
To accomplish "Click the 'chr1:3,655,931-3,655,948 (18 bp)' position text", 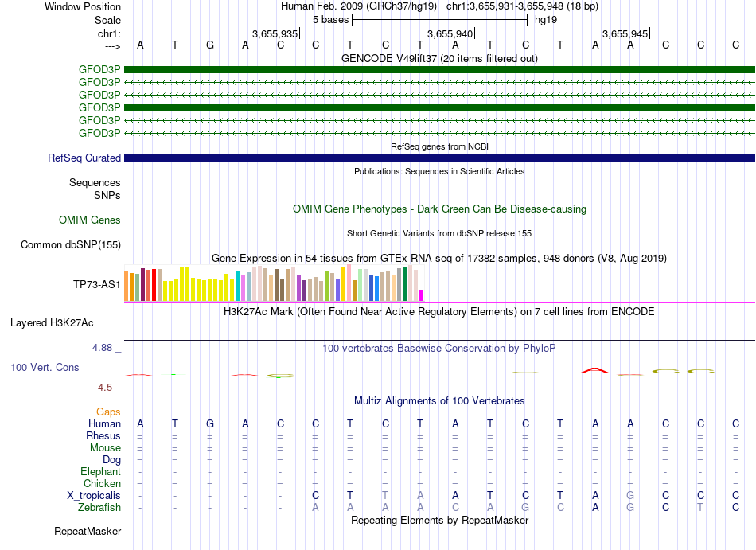I will [x=522, y=6].
